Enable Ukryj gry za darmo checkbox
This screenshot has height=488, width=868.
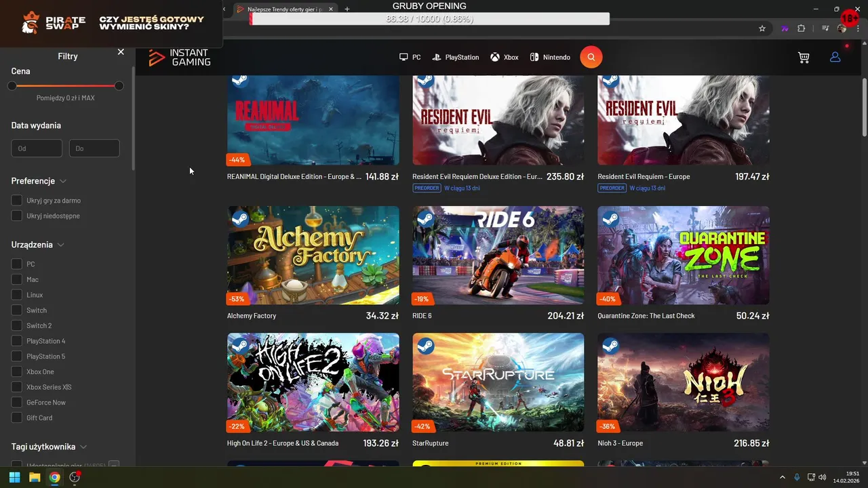tap(17, 201)
